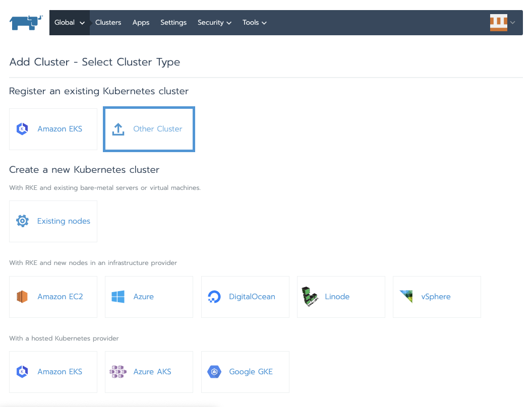Screen dimensions: 532x407
Task: Click the Azure Windows logo icon
Action: tap(118, 297)
